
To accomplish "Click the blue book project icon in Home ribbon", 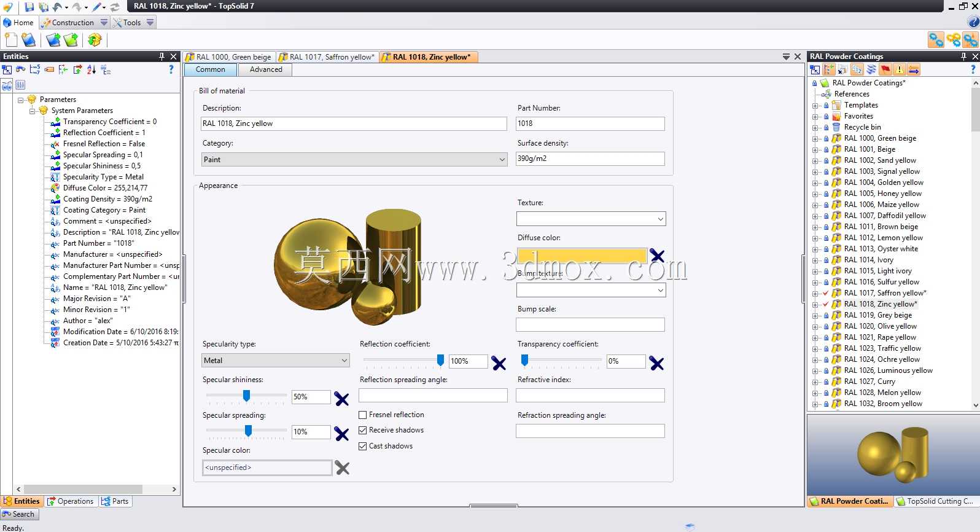I will (x=28, y=40).
